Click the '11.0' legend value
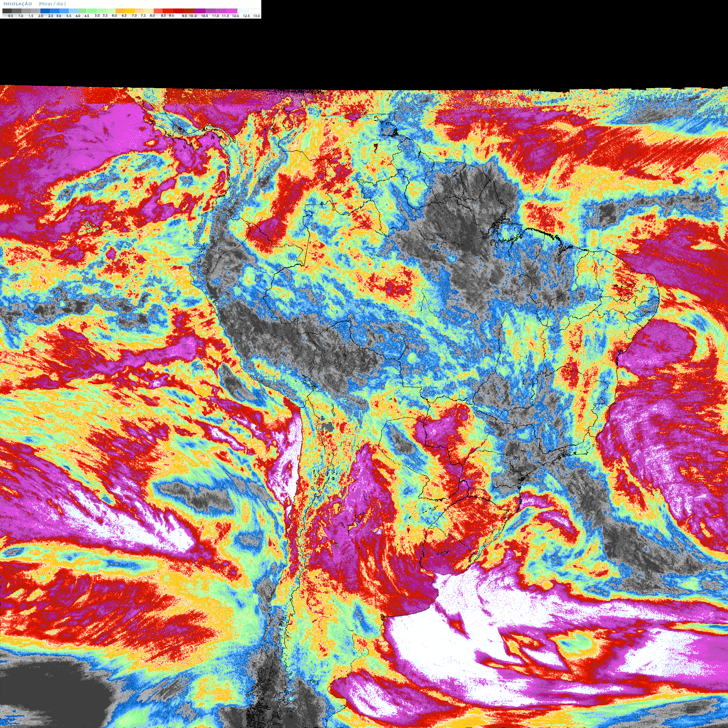 pyautogui.click(x=216, y=16)
